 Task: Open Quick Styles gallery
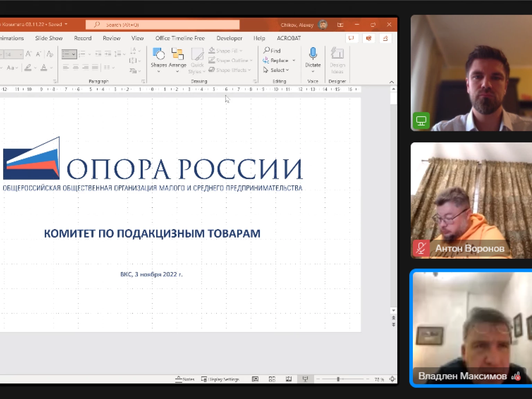[x=197, y=61]
